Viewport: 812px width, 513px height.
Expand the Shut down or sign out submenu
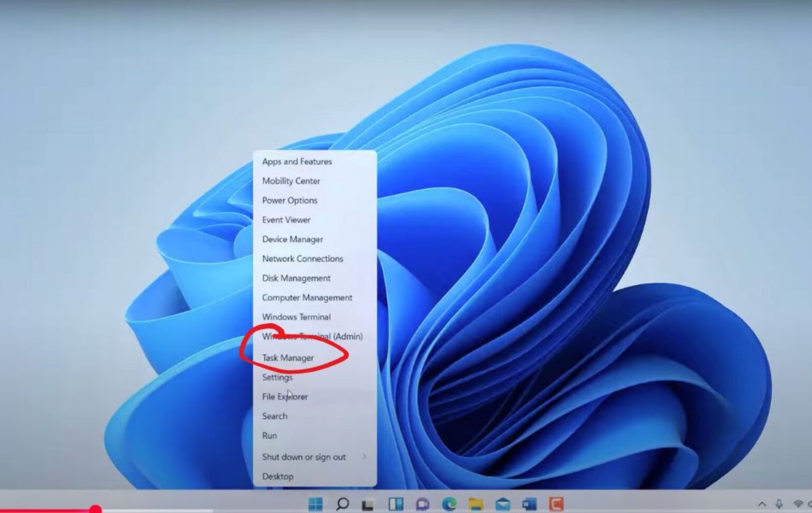point(304,456)
